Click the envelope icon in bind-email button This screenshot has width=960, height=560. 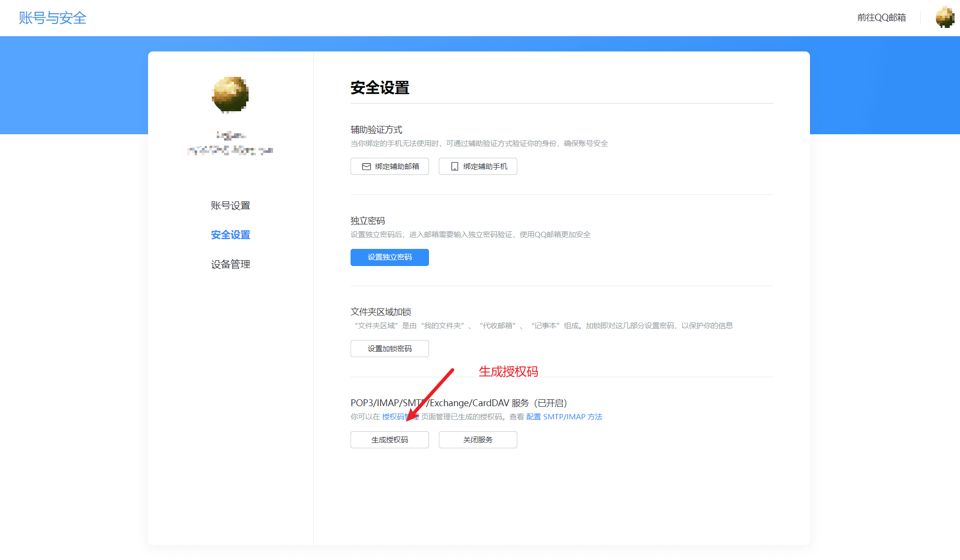click(366, 167)
